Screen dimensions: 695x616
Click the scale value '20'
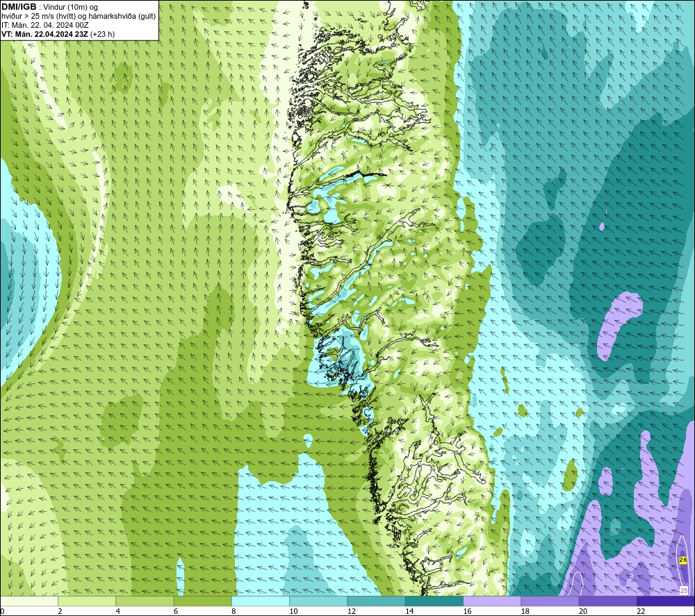click(x=583, y=611)
